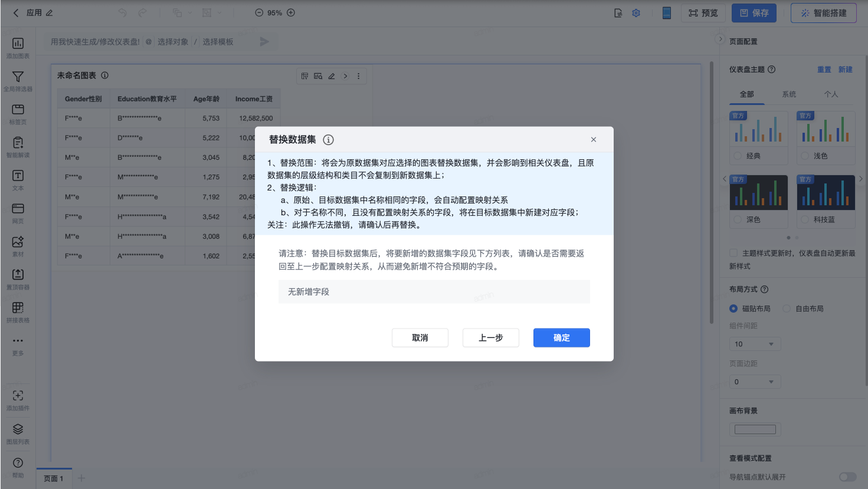868x489 pixels.
Task: Open the 更多 menu in the sidebar
Action: coord(18,345)
